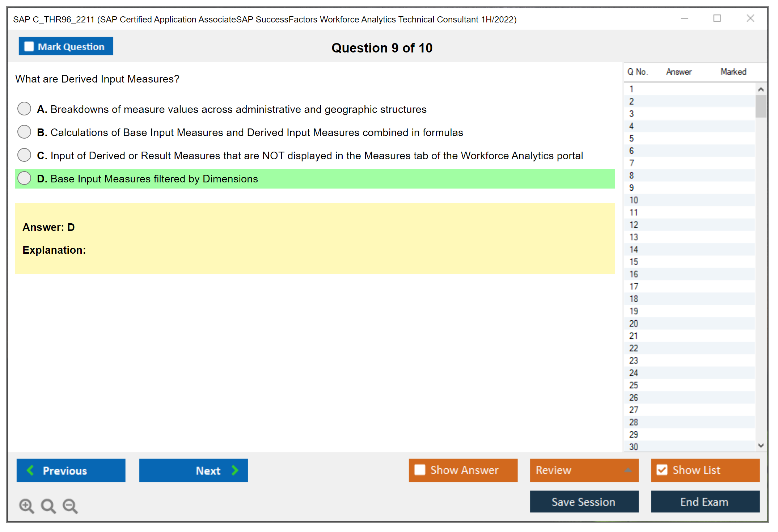Click the zoom in magnifier icon

click(x=26, y=506)
